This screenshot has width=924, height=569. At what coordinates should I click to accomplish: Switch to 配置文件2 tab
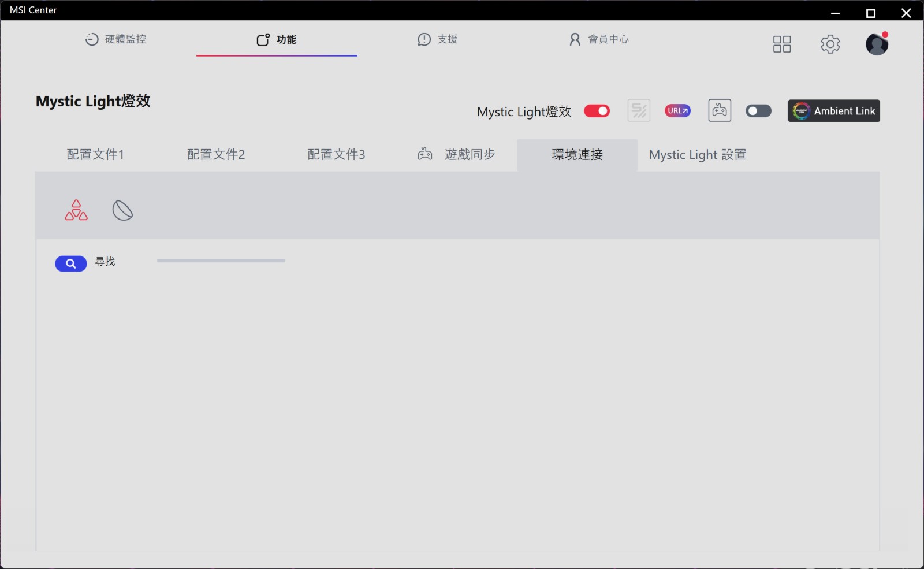pos(216,155)
